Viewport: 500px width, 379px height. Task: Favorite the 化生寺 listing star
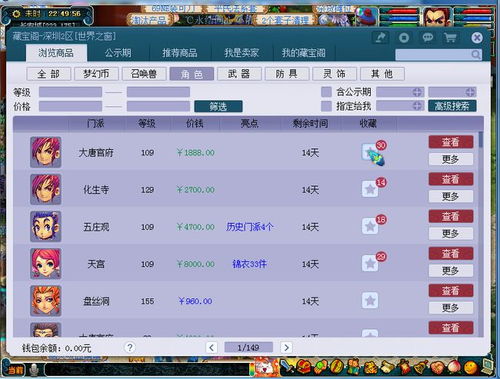click(x=370, y=189)
